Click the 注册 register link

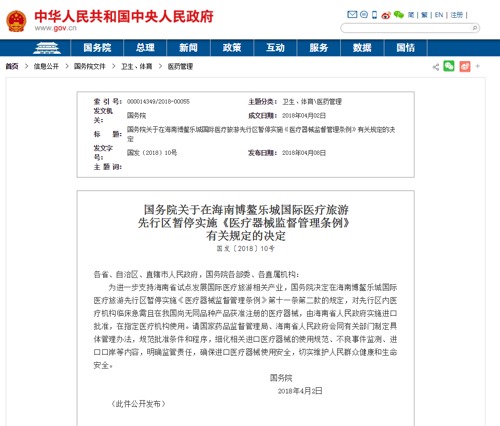point(456,15)
